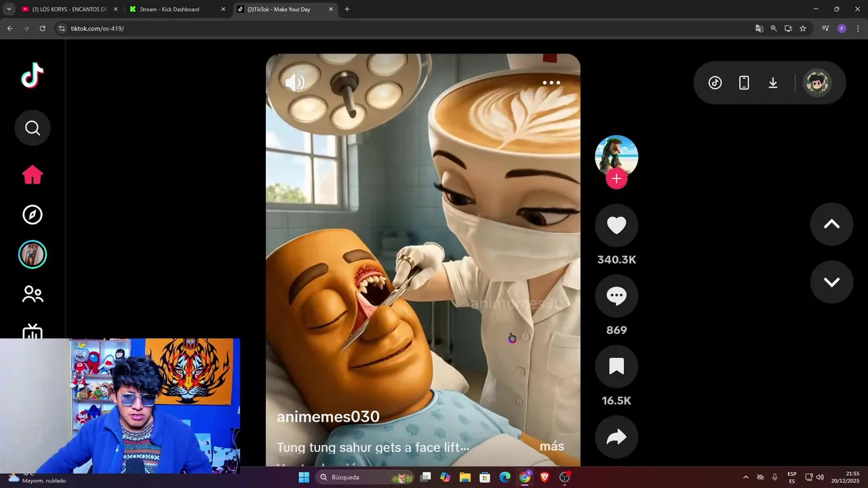868x488 pixels.
Task: Open the profile avatar in top-right pill
Action: click(817, 83)
